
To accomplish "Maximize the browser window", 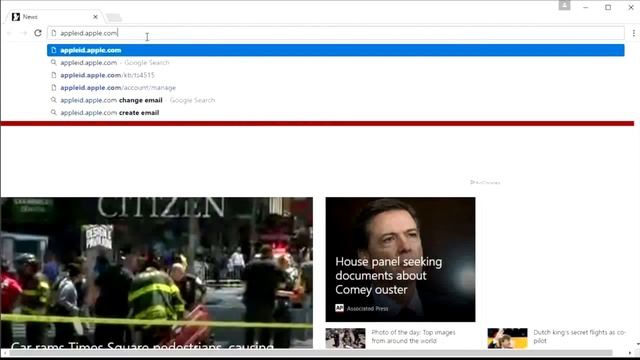I will click(608, 7).
